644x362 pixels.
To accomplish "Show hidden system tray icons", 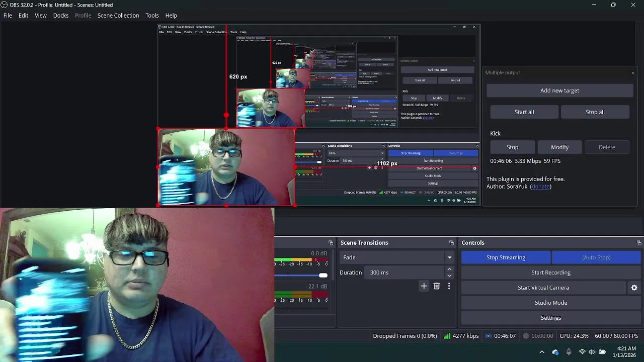I will pyautogui.click(x=542, y=352).
